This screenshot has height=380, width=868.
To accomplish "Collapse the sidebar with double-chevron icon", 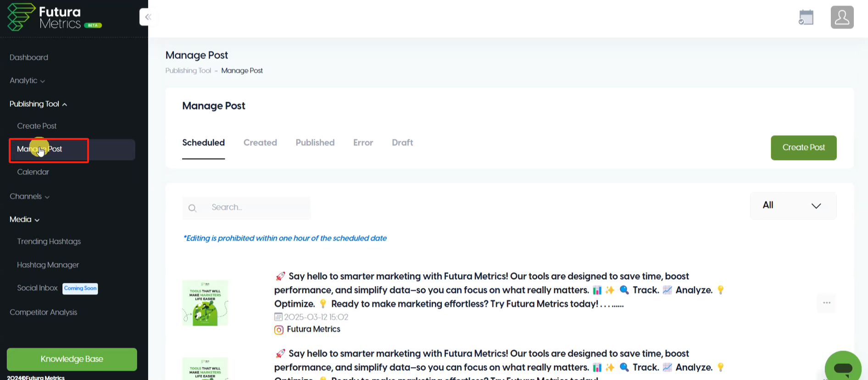I will tap(147, 17).
